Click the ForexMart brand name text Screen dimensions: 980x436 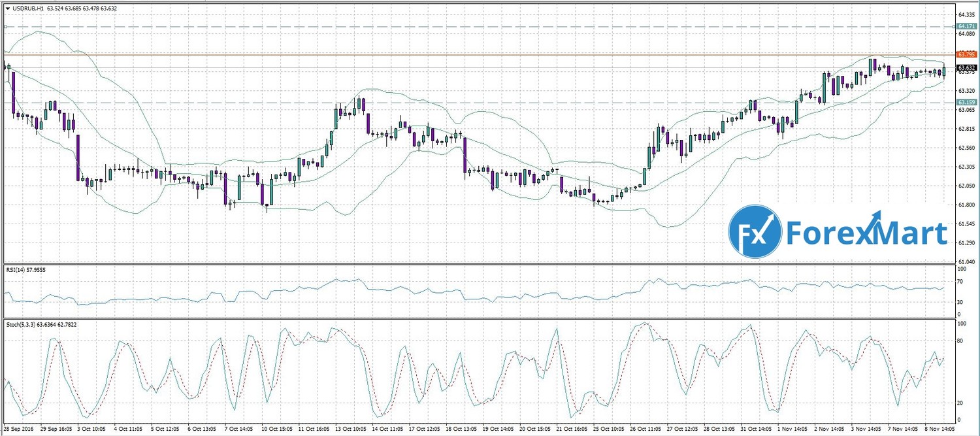pyautogui.click(x=866, y=233)
